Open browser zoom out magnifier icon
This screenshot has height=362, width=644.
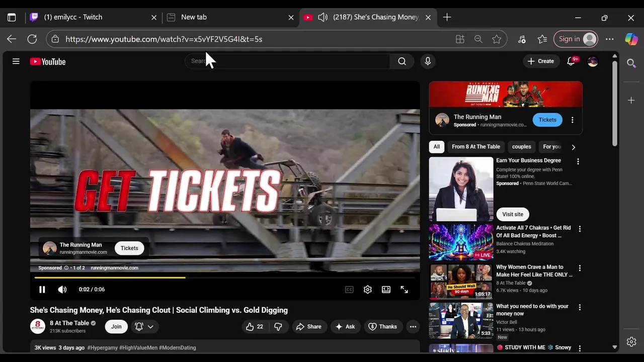[x=478, y=39]
